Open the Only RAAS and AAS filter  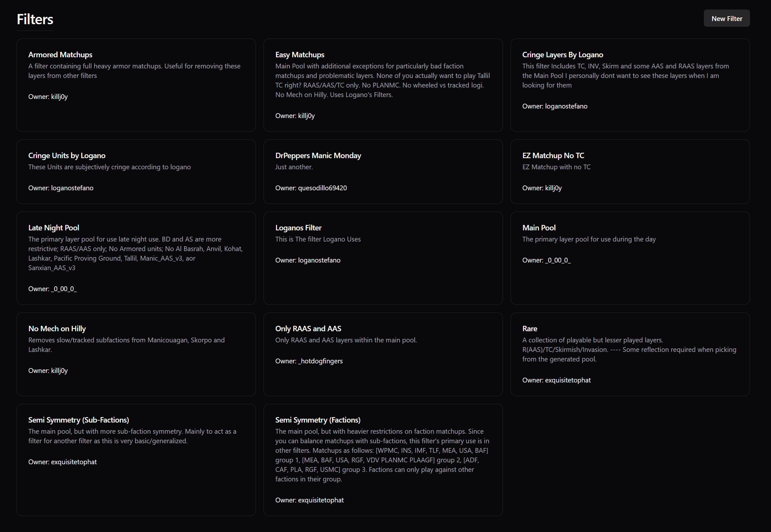coord(383,354)
